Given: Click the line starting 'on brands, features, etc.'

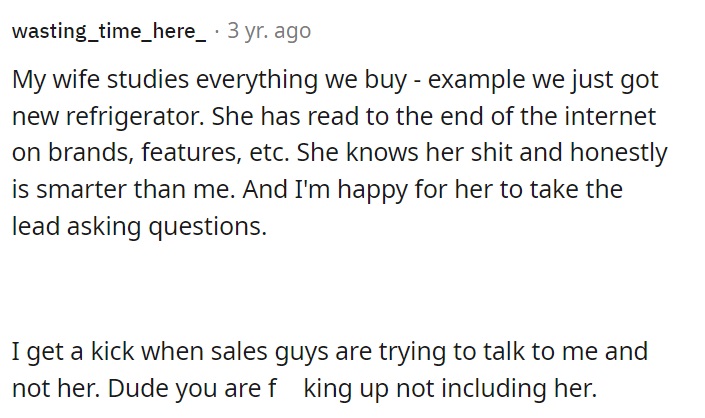Looking at the screenshot, I should click(x=339, y=153).
